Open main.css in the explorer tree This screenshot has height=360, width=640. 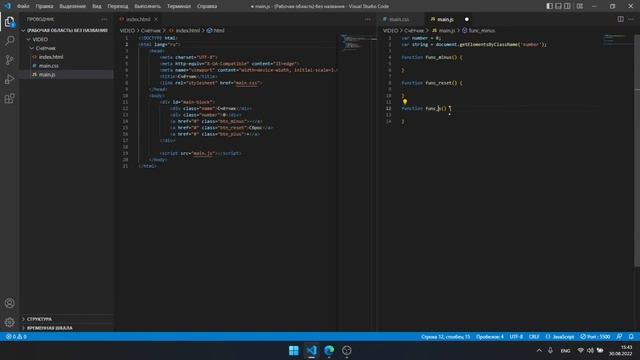pyautogui.click(x=67, y=66)
